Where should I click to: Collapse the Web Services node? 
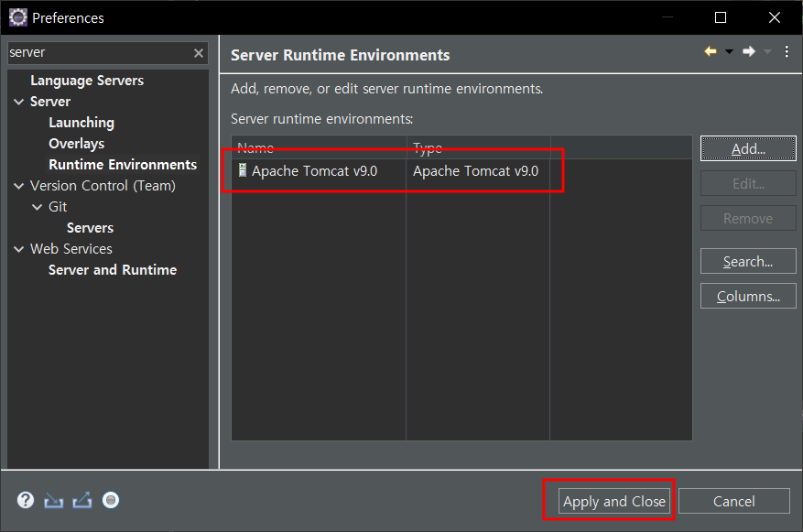click(19, 249)
